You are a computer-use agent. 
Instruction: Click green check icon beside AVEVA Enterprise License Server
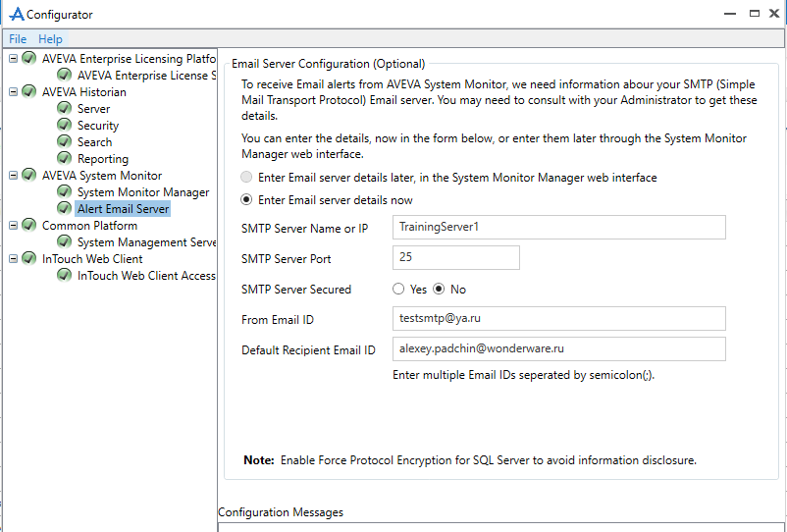point(64,75)
